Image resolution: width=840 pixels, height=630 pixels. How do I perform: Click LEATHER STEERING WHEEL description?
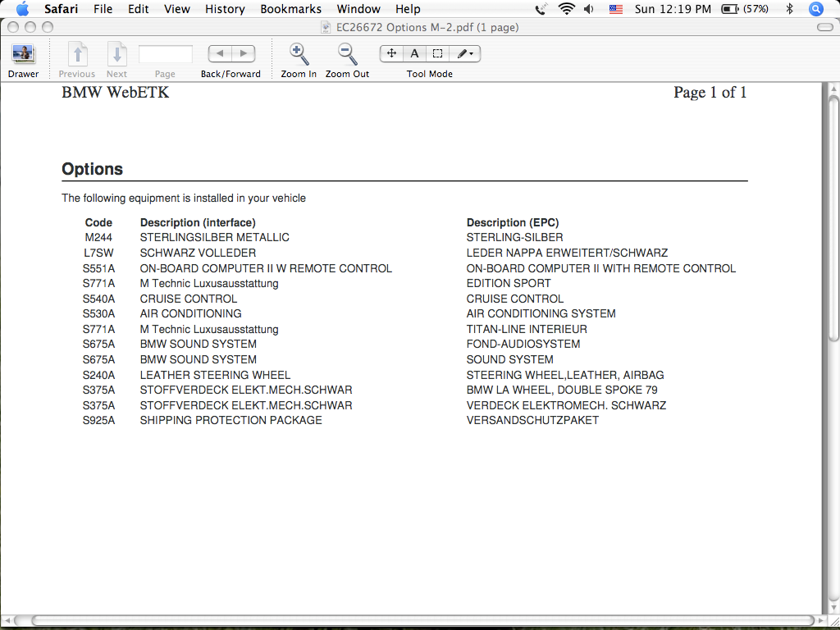pos(215,375)
